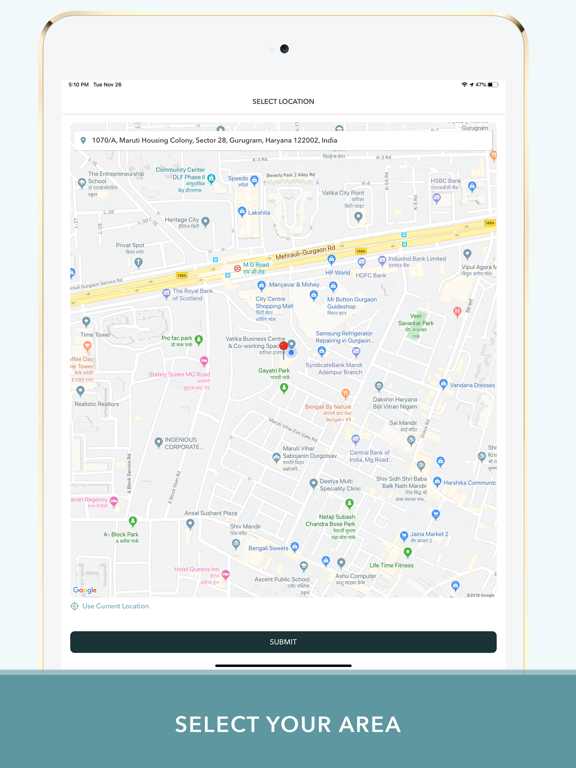Click the location pin icon in address bar
Screen dimensions: 576x768
83,140
